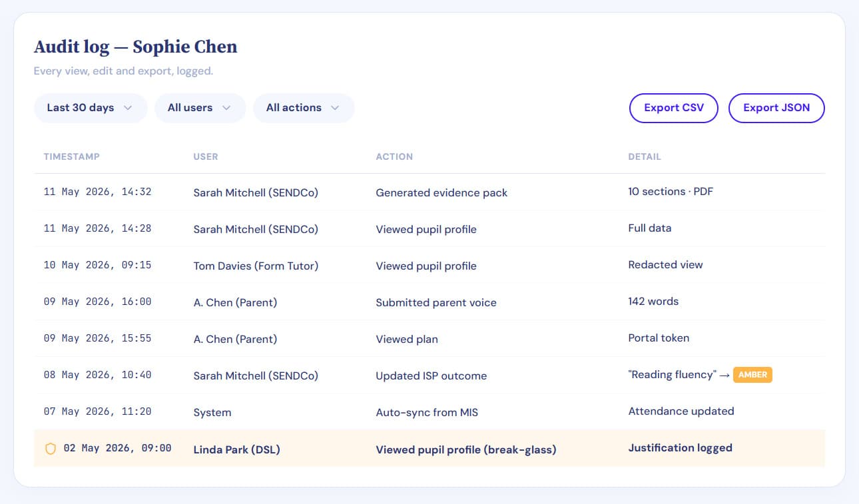Click the Export JSON button
The image size is (859, 504).
(x=776, y=108)
